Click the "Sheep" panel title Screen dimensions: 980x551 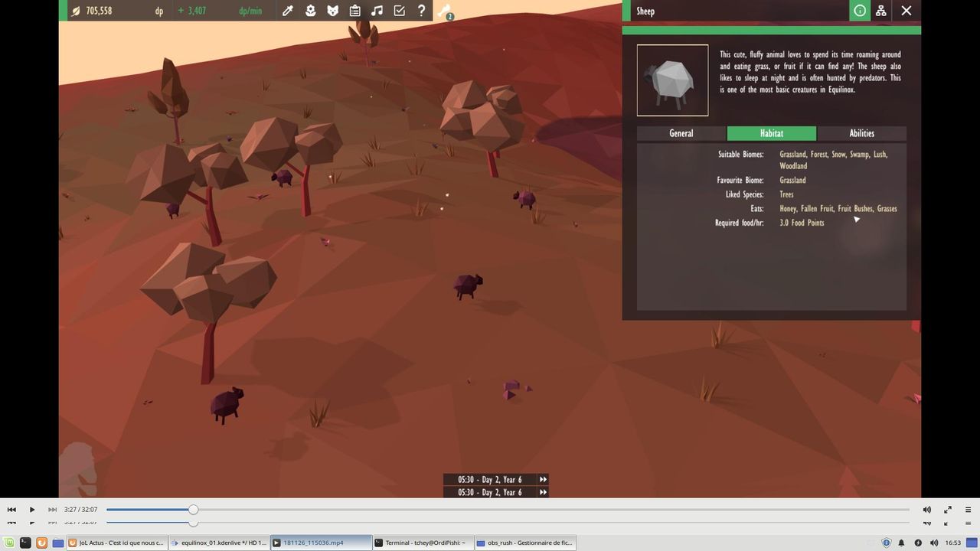645,11
